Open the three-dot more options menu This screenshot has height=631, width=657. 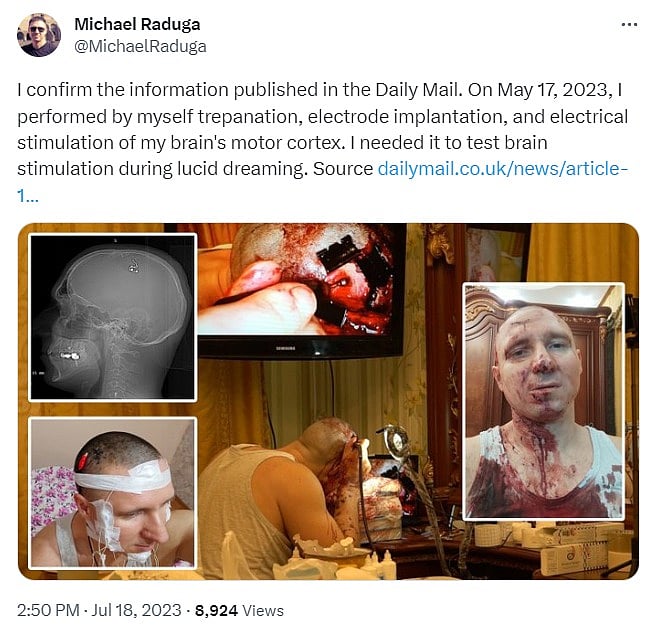[x=629, y=25]
